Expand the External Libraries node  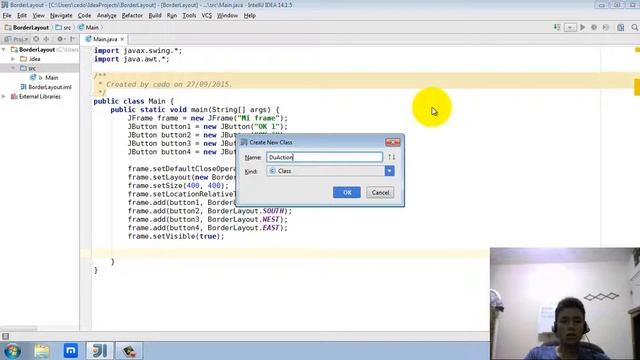[x=4, y=97]
